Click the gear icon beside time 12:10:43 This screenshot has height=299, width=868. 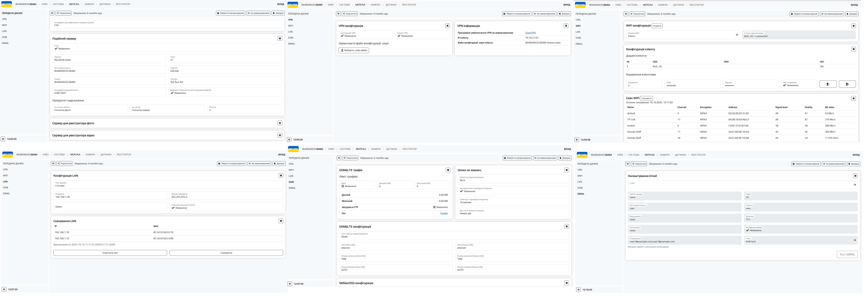[578, 290]
